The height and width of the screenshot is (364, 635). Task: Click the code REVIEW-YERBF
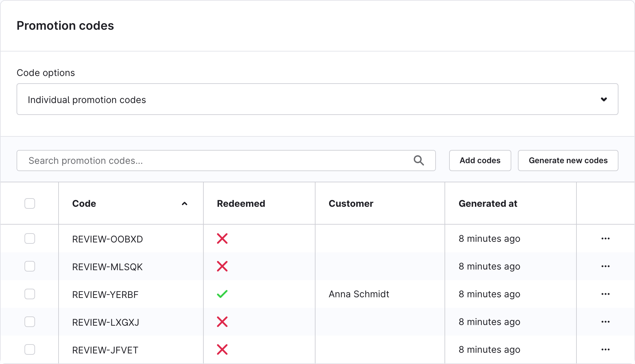[x=105, y=295]
